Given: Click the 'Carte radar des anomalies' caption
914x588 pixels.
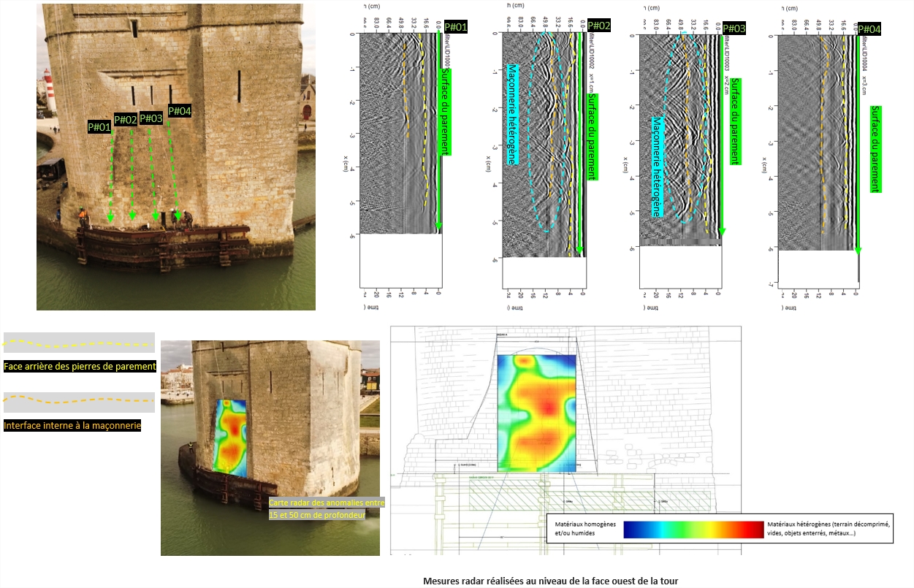Looking at the screenshot, I should (327, 508).
